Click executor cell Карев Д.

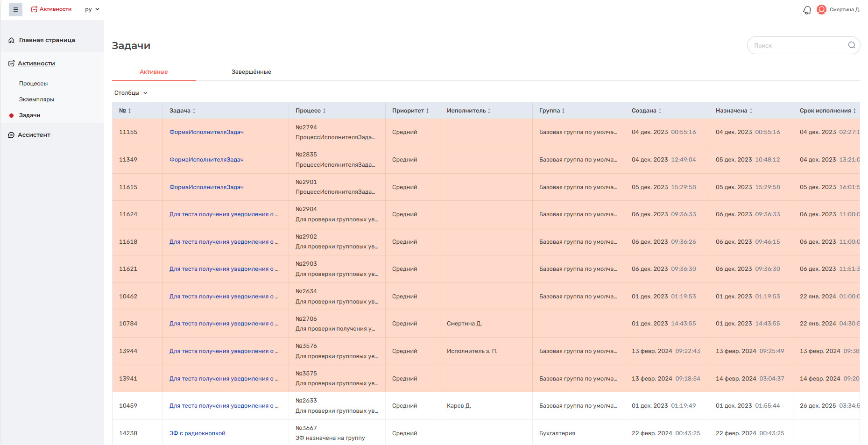459,406
